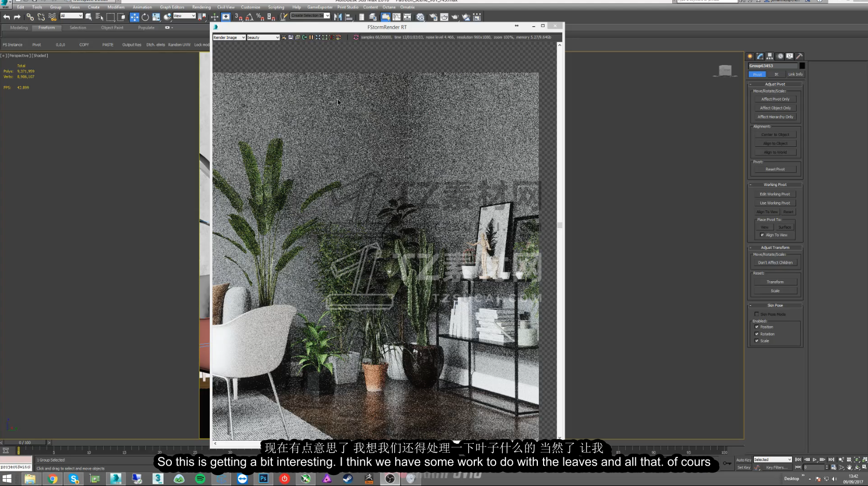Open Google Chrome from the taskbar
The height and width of the screenshot is (486, 868).
(x=53, y=479)
